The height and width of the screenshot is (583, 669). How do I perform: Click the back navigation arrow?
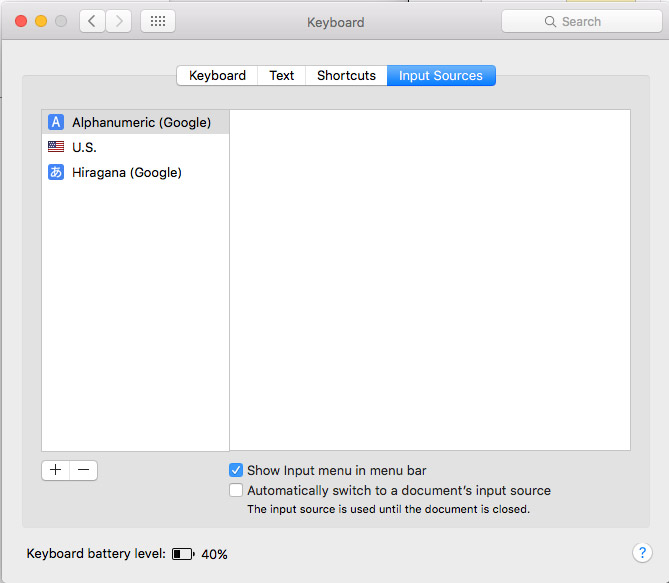coord(92,21)
